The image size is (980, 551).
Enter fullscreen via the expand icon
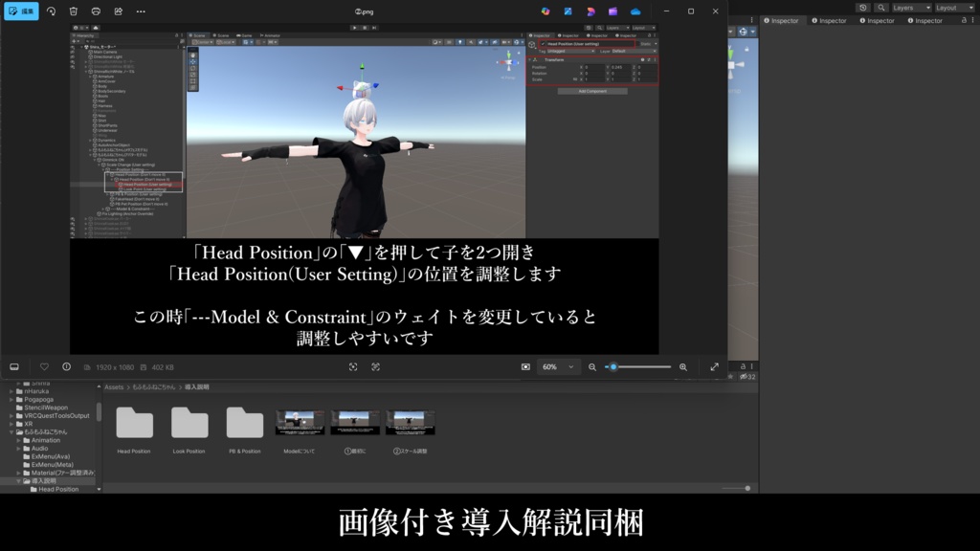coord(716,366)
